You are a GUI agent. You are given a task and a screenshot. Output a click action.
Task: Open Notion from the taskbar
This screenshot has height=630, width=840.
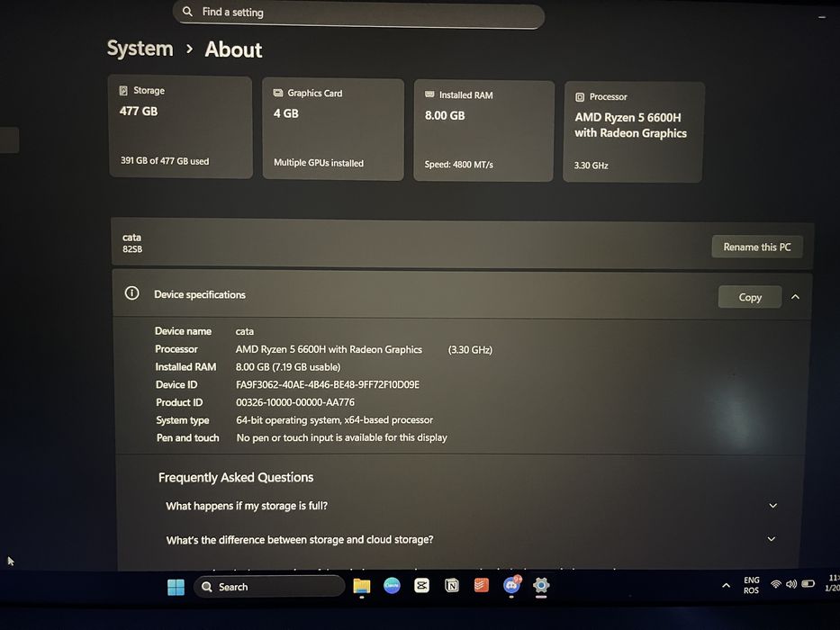[452, 586]
